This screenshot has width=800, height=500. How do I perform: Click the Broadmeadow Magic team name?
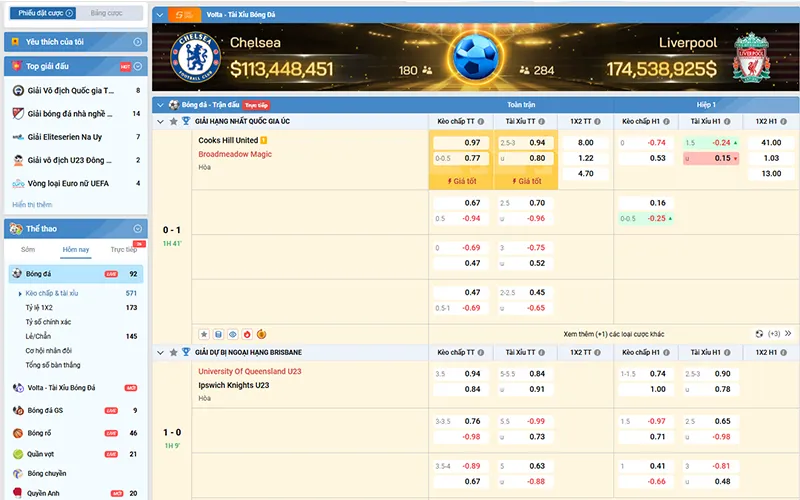click(235, 154)
